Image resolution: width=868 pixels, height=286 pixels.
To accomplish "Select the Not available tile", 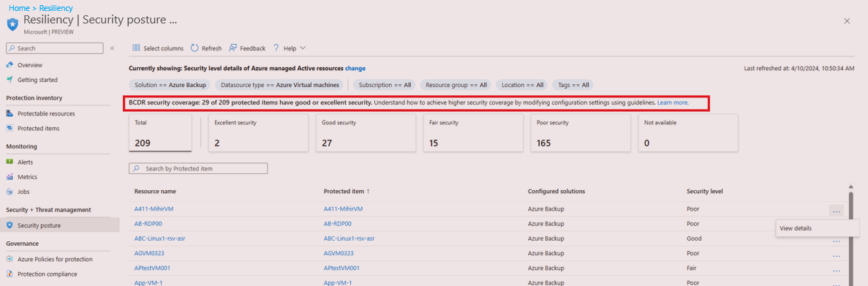I will tap(687, 133).
